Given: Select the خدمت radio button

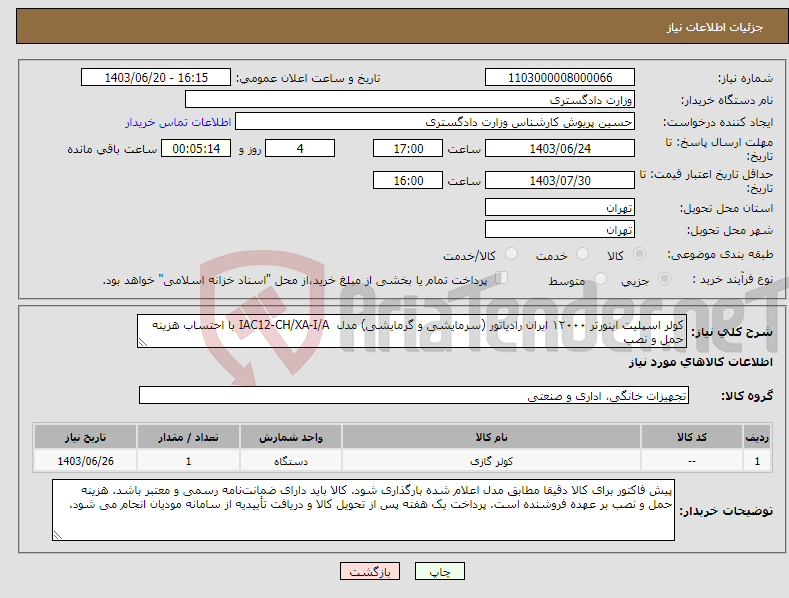Looking at the screenshot, I should (x=582, y=254).
